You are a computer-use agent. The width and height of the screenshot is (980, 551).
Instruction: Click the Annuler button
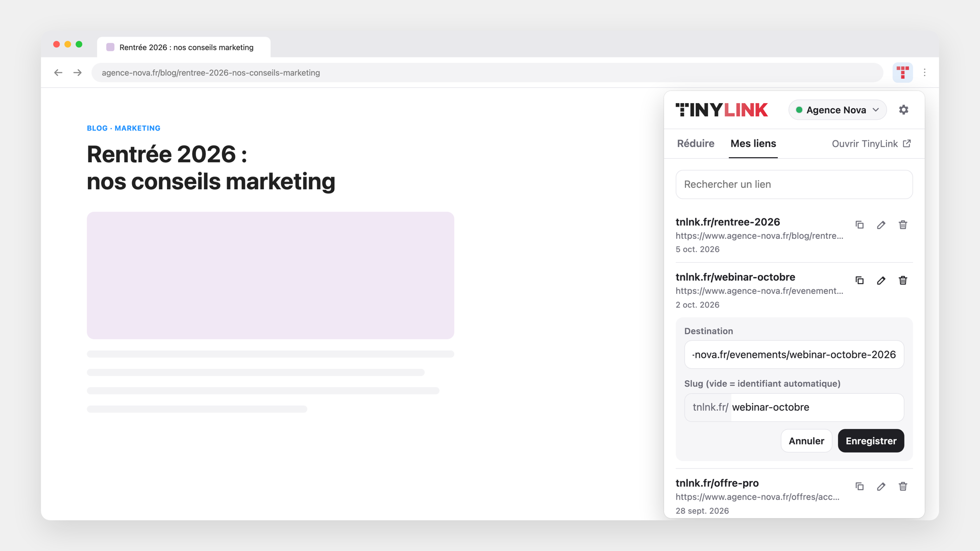(806, 441)
